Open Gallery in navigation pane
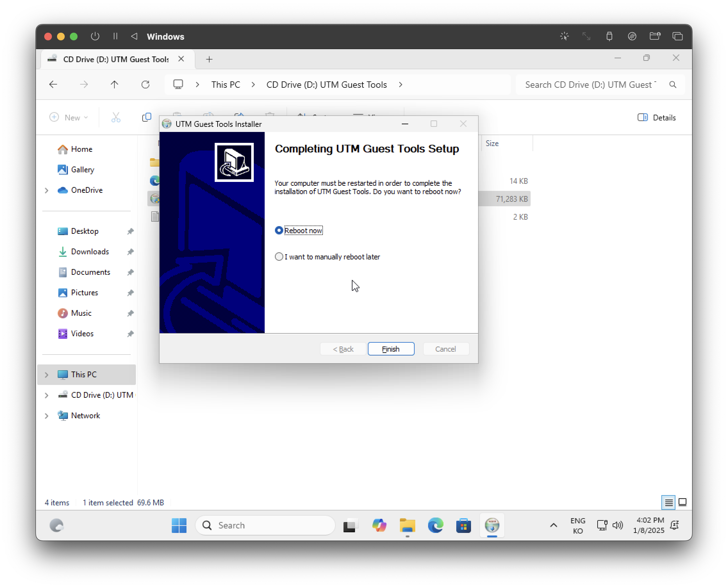The height and width of the screenshot is (588, 728). [x=83, y=170]
